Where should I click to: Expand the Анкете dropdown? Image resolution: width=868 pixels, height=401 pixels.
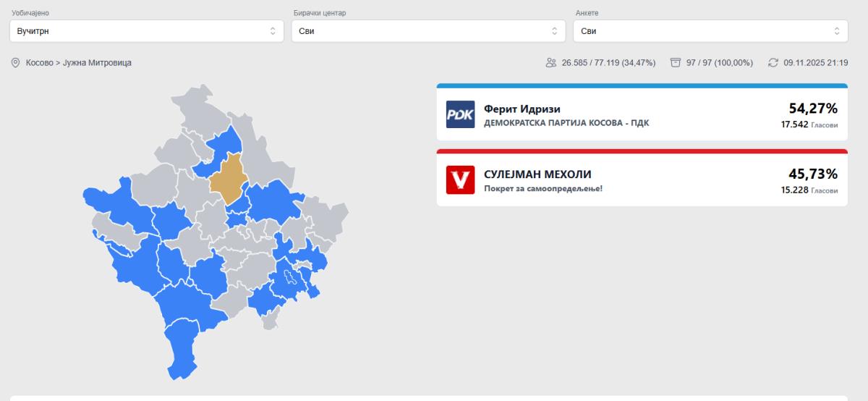710,31
